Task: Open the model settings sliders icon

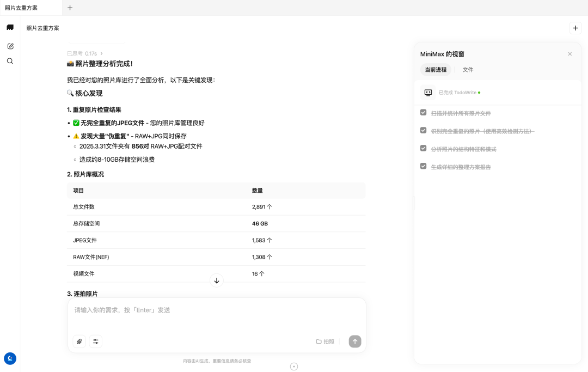Action: [x=96, y=341]
